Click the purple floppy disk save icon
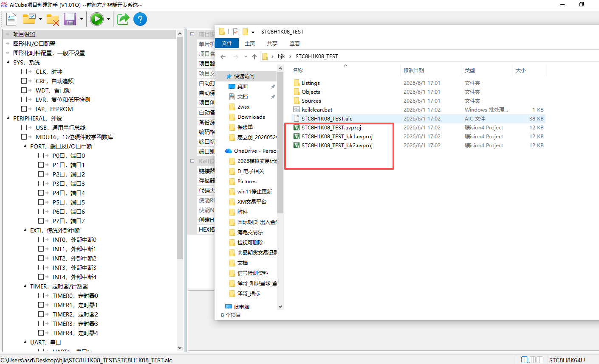Image resolution: width=599 pixels, height=364 pixels. [x=70, y=19]
